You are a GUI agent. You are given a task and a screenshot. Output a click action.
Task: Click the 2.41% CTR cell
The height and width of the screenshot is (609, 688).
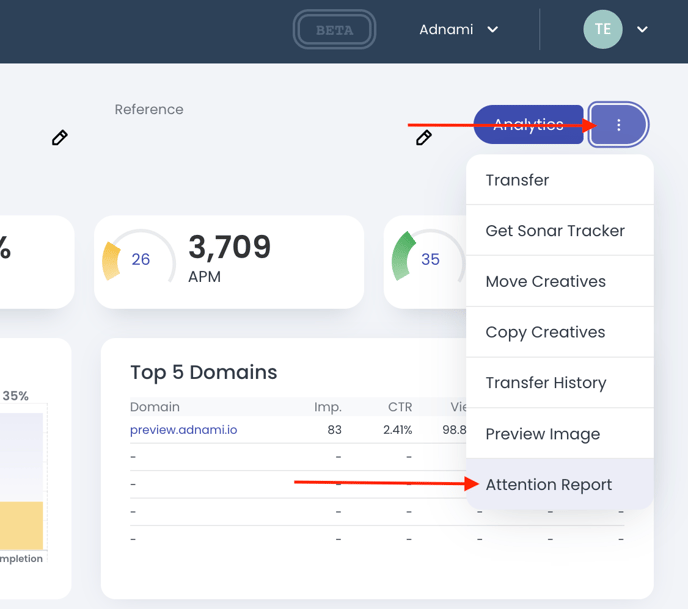click(x=398, y=430)
